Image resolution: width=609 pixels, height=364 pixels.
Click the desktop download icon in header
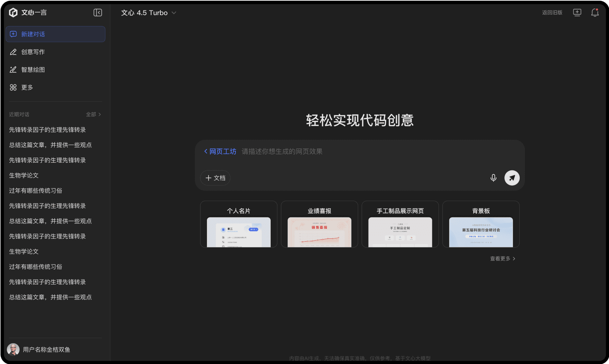(x=577, y=12)
